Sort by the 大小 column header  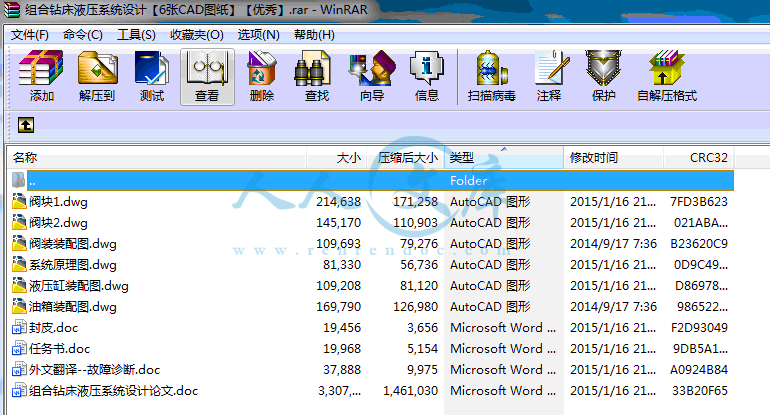337,158
